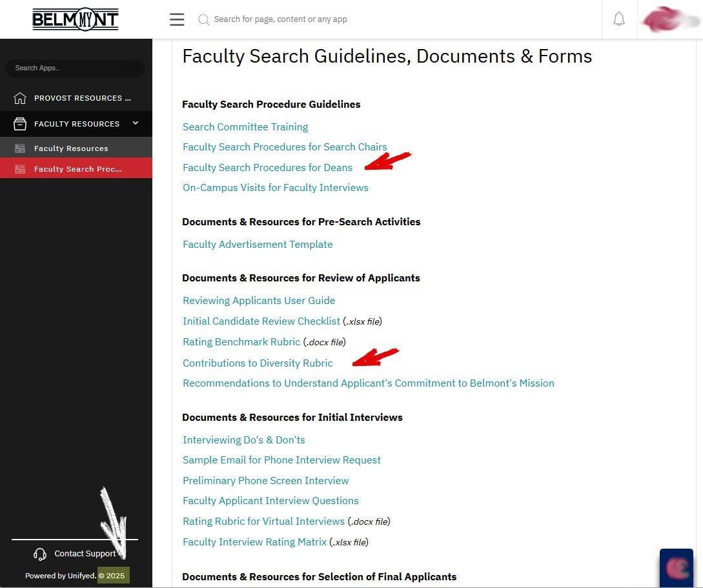Click heading Documents & Resources for Initial Interviews
The image size is (703, 588).
pos(292,417)
